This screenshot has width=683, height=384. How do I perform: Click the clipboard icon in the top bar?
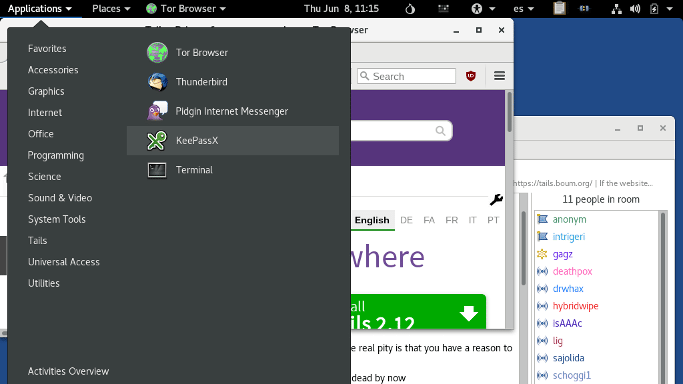[x=559, y=8]
